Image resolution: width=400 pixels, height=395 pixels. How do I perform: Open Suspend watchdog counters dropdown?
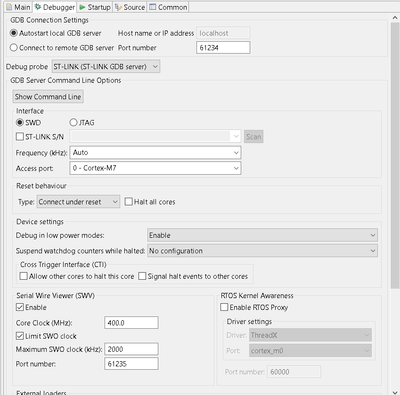click(x=262, y=251)
